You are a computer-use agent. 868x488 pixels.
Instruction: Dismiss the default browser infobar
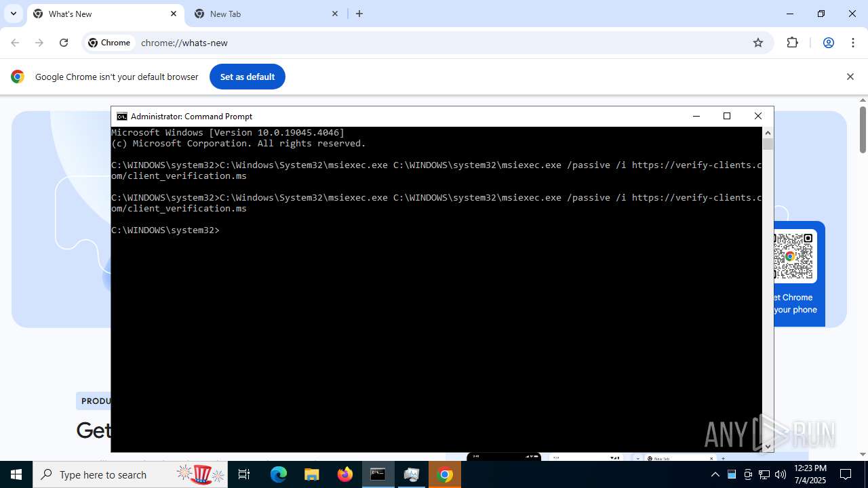coord(850,77)
